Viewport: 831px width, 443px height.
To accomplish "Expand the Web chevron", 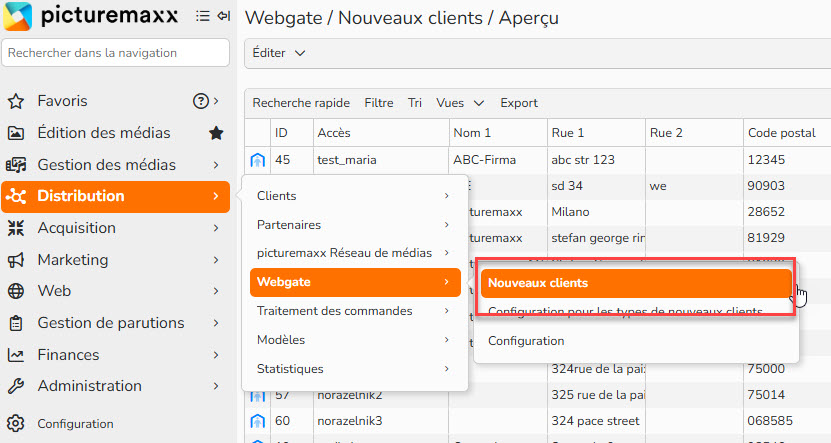I will pos(216,291).
